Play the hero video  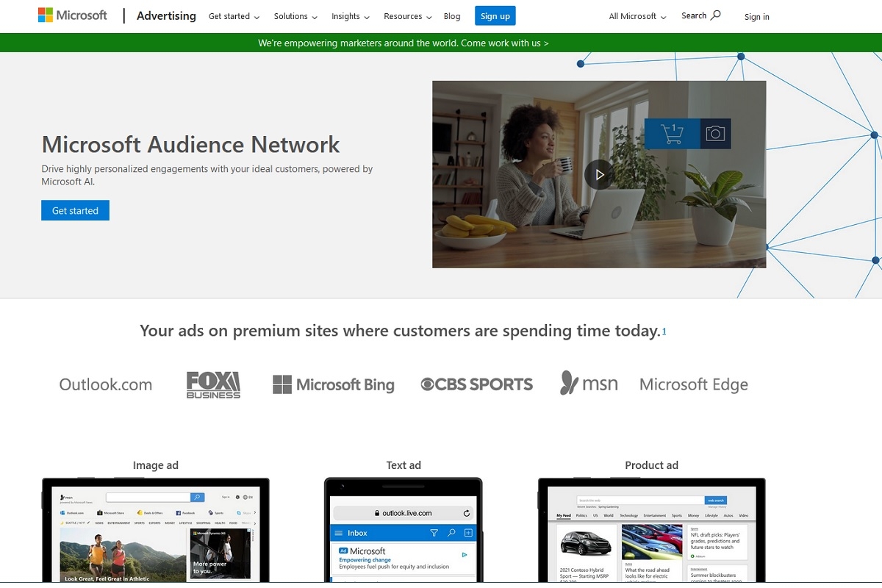tap(599, 175)
